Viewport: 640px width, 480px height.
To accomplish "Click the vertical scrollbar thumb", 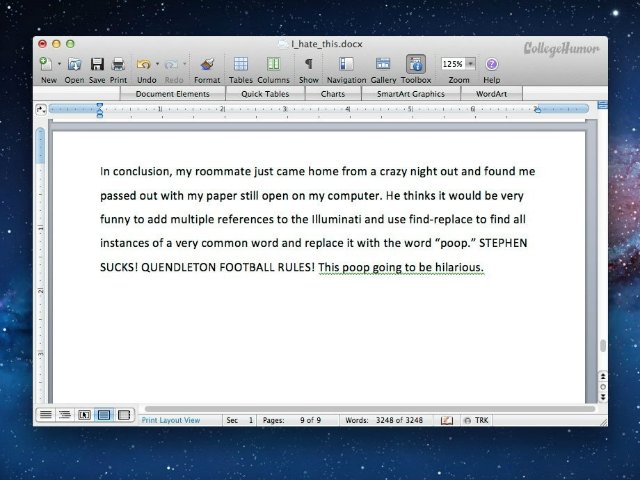I will pos(601,346).
